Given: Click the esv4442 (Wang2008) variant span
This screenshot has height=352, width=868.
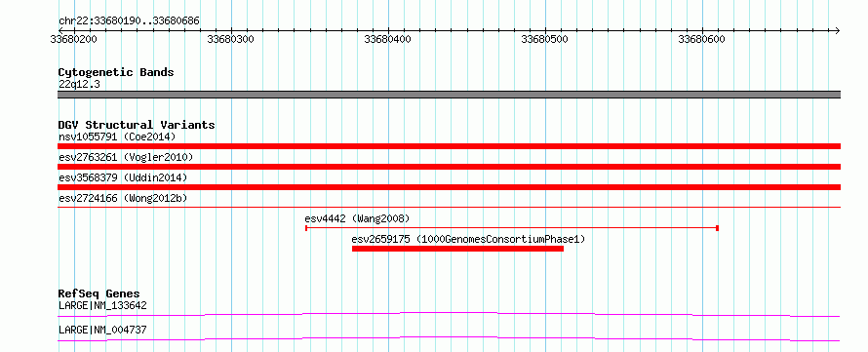Looking at the screenshot, I should 512,227.
